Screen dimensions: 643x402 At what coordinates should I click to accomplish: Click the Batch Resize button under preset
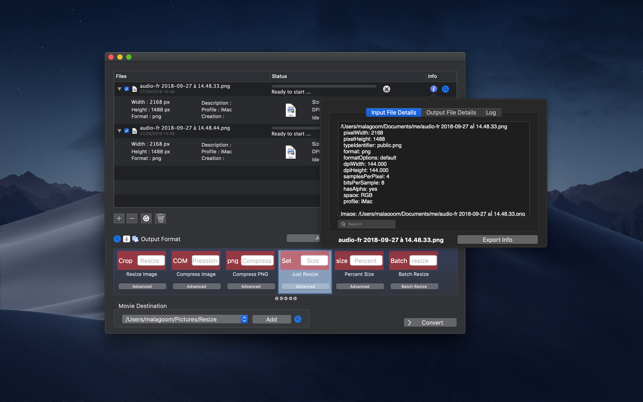[414, 286]
